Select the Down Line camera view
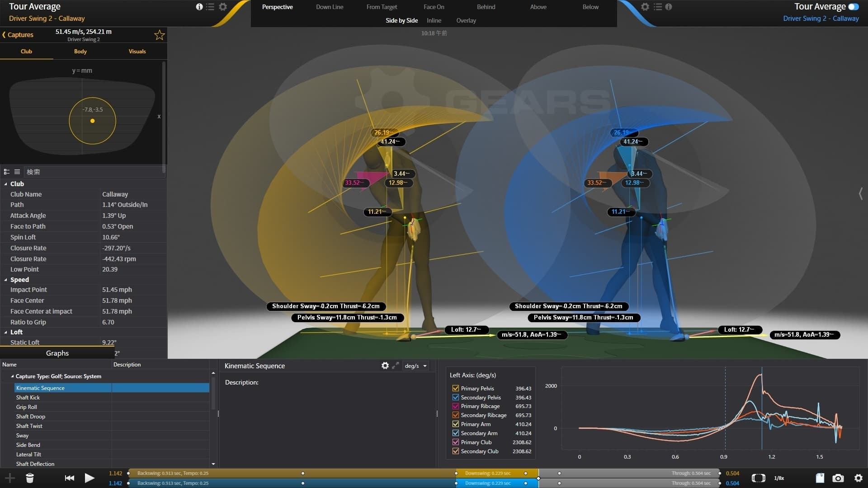 tap(330, 7)
